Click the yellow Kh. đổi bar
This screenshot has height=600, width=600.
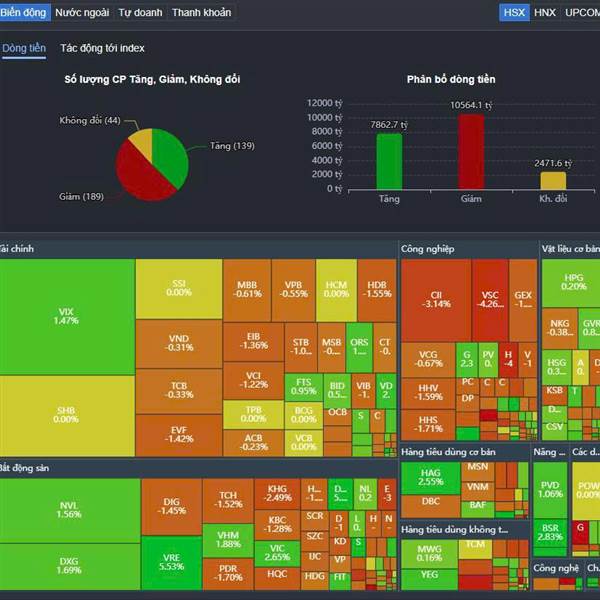553,181
